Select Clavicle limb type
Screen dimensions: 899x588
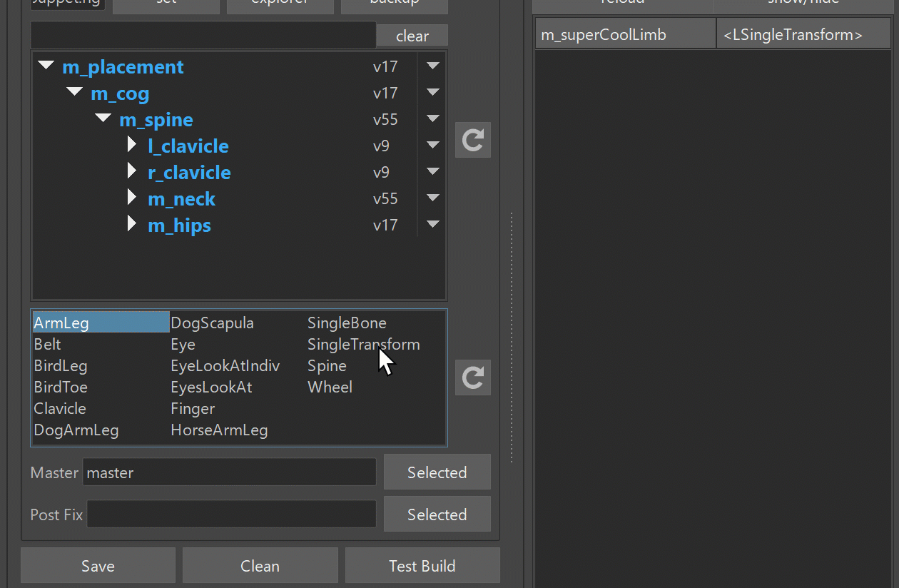coord(60,408)
